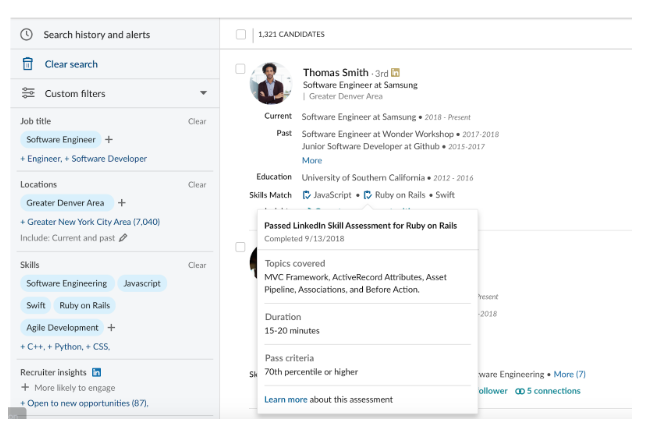Screen dimensions: 660x431
Task: Click the Agile Development skill chip
Action: (x=62, y=327)
